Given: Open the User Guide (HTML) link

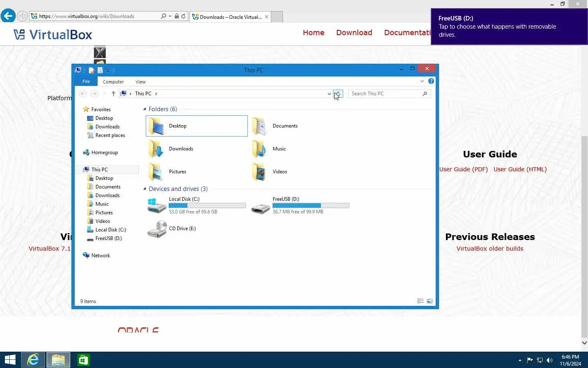Looking at the screenshot, I should [520, 169].
